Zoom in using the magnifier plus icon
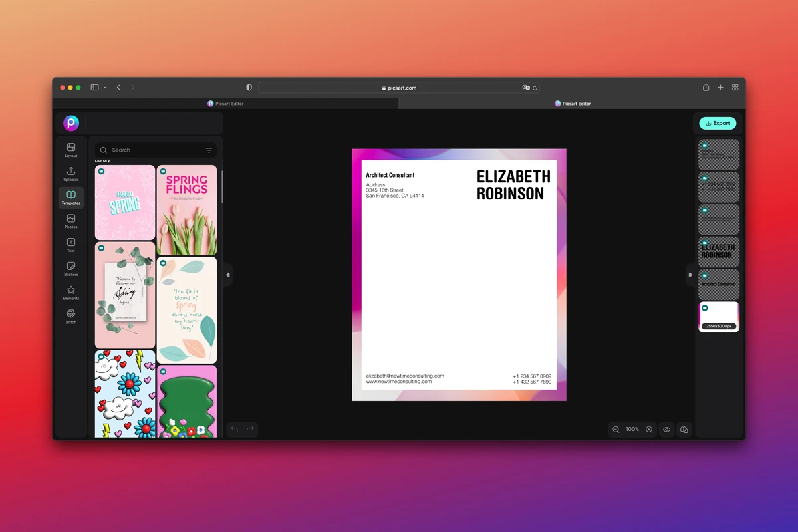The width and height of the screenshot is (798, 532). tap(649, 429)
